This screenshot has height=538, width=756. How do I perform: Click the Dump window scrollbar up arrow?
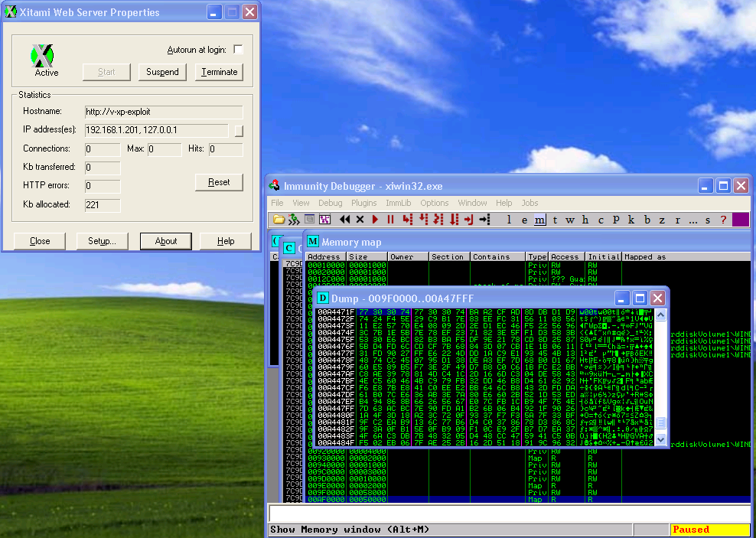click(x=661, y=315)
